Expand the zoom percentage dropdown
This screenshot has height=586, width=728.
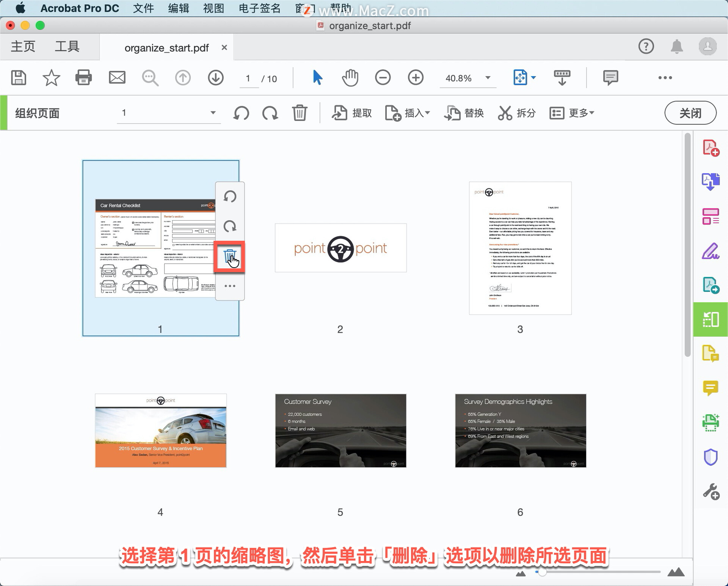488,78
